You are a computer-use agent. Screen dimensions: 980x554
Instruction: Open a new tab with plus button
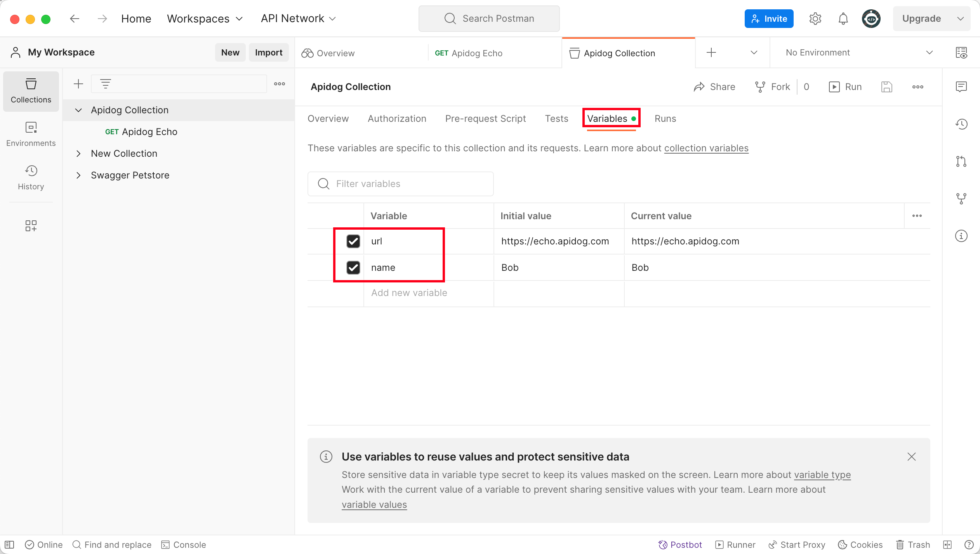pyautogui.click(x=711, y=52)
